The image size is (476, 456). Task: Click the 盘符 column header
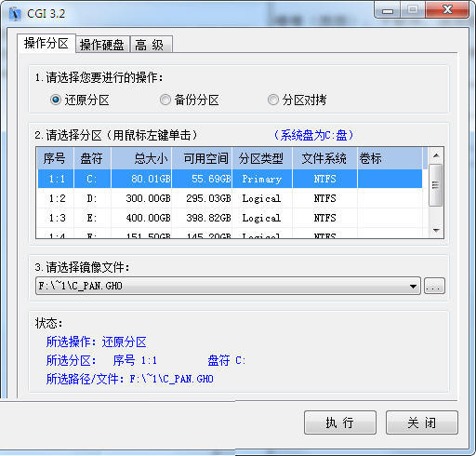pyautogui.click(x=92, y=158)
